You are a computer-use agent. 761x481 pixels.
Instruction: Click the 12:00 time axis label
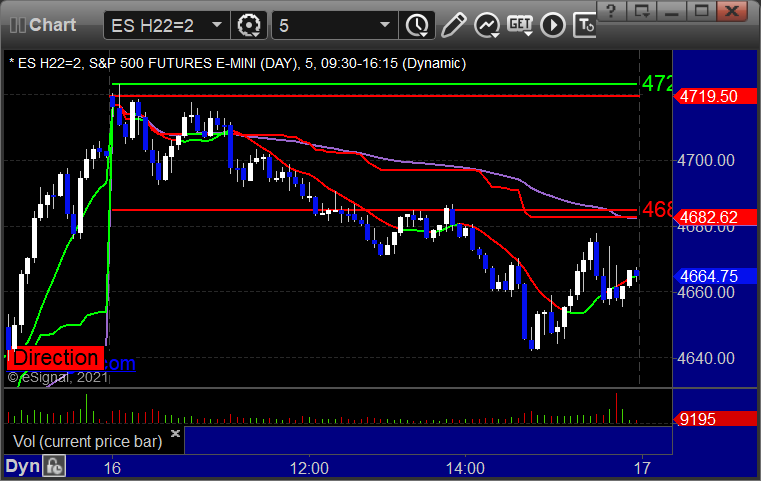[309, 468]
